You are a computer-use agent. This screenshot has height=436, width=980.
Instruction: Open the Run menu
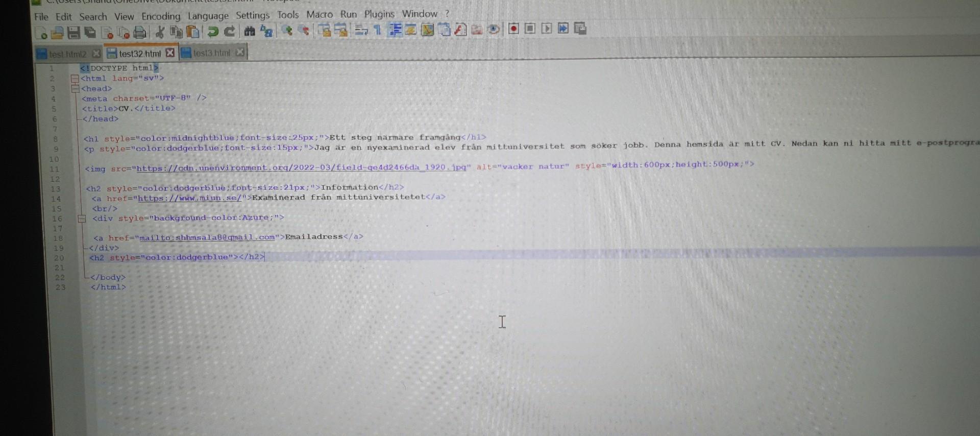pyautogui.click(x=349, y=14)
